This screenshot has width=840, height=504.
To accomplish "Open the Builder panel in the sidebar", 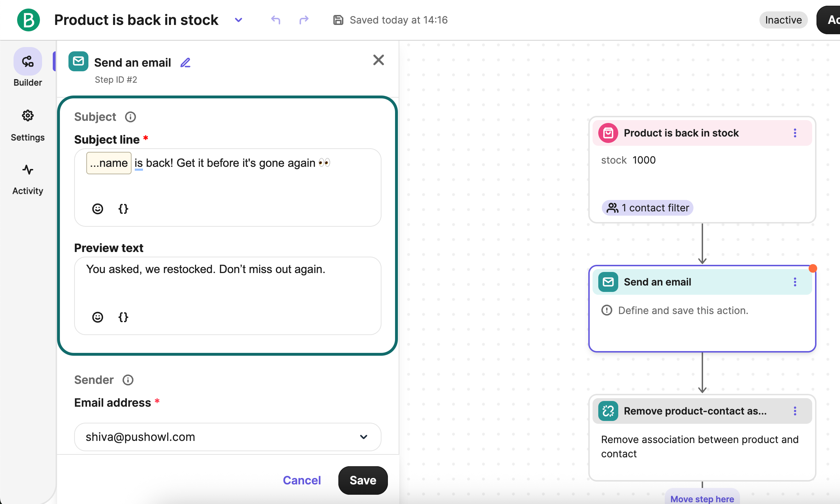I will click(27, 68).
